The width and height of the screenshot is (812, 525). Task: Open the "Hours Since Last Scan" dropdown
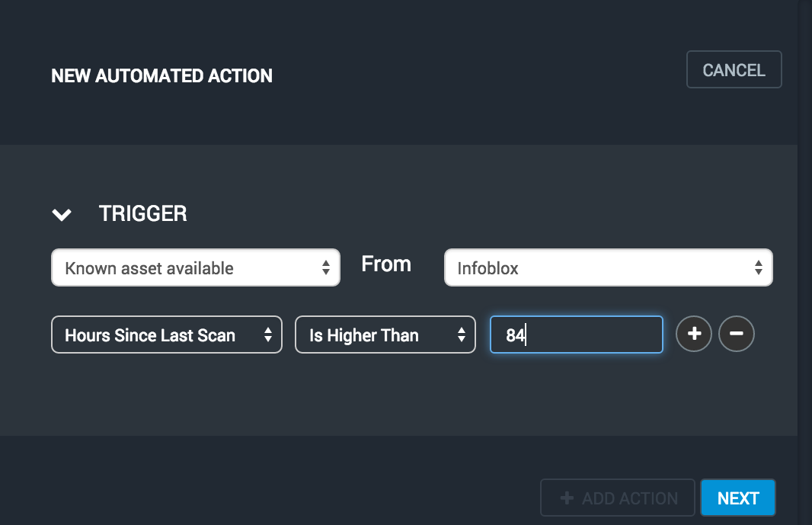pos(166,335)
